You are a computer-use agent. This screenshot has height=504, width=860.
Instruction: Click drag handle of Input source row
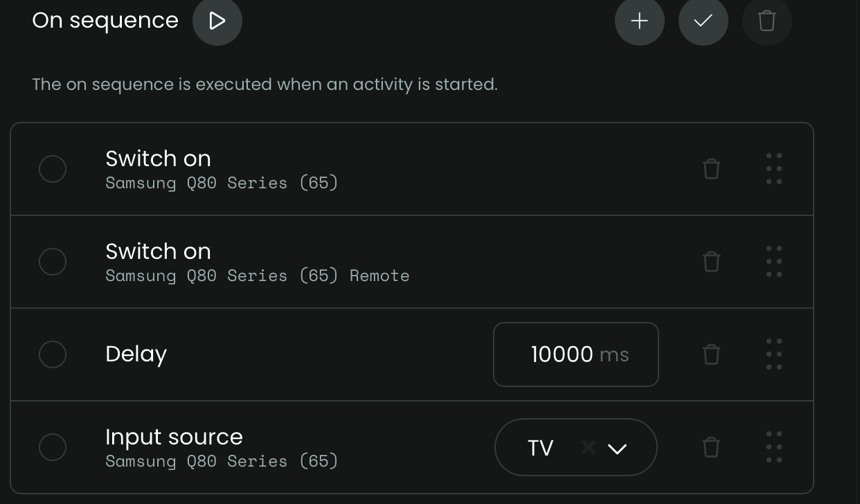[774, 447]
